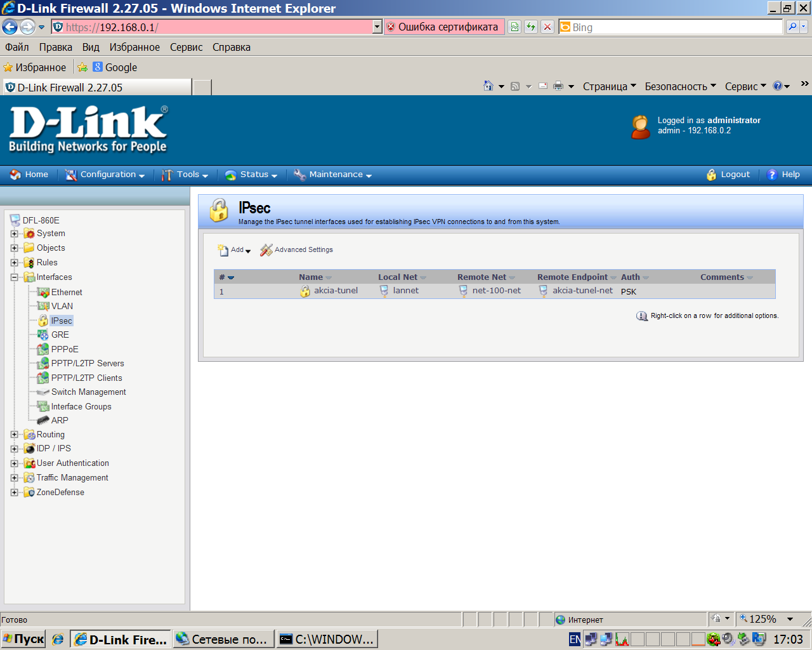Click the Switch Management icon

[x=43, y=392]
